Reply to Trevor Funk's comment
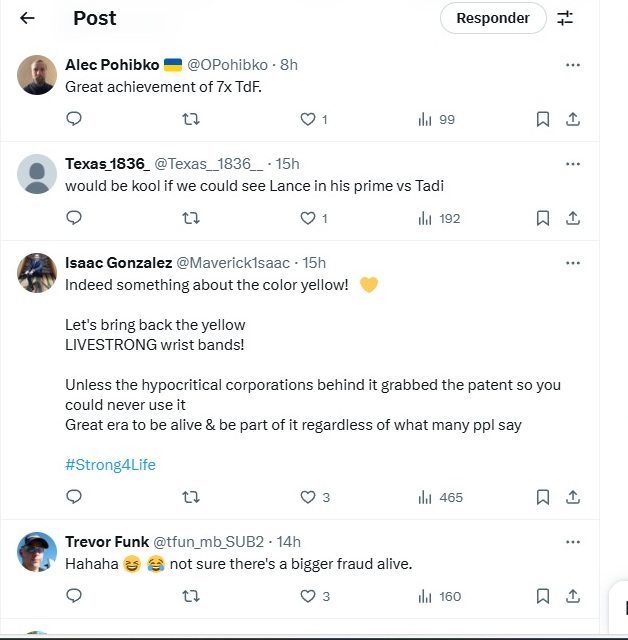The height and width of the screenshot is (640, 628). click(x=73, y=596)
